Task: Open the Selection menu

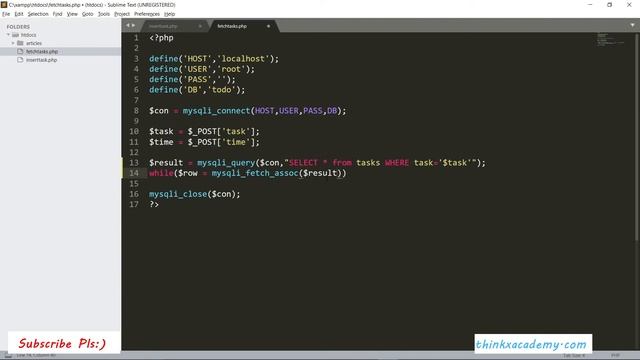Action: tap(38, 14)
